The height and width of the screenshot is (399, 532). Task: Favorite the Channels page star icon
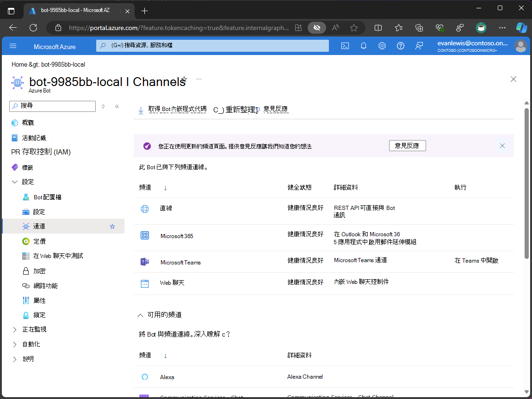184,80
